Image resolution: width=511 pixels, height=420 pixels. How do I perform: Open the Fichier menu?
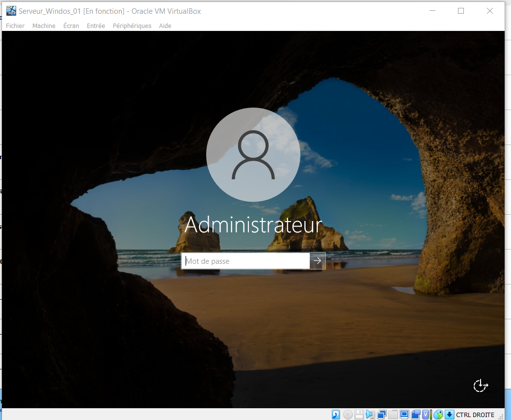pos(15,26)
